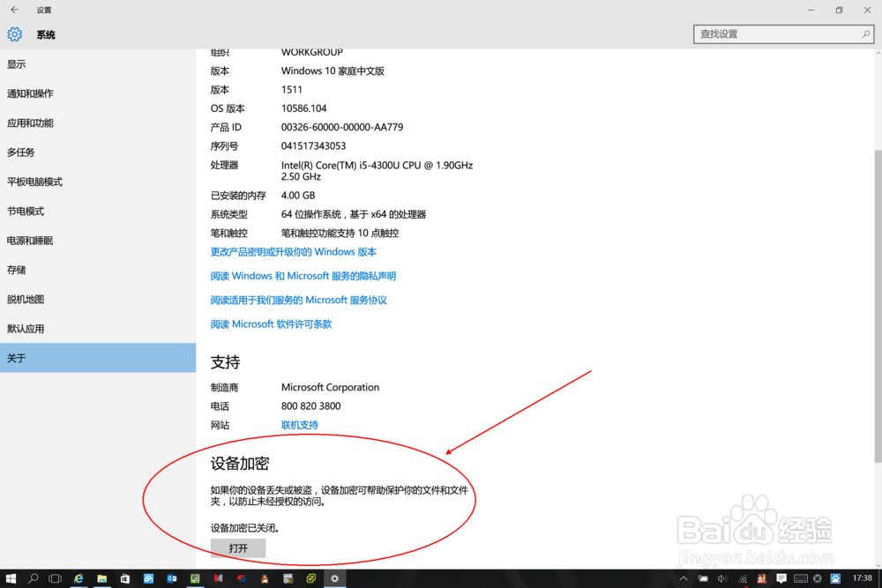Open taskbar search magnifier

click(34, 578)
